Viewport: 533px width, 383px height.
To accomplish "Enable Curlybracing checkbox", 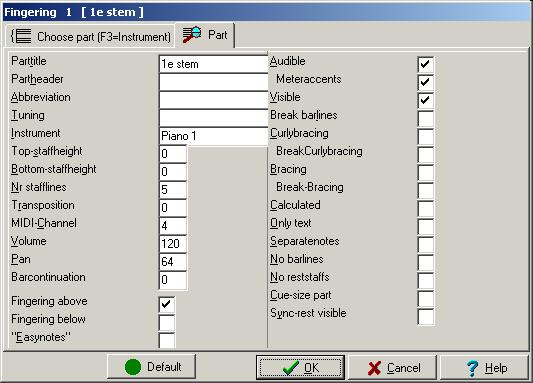I will pos(426,136).
